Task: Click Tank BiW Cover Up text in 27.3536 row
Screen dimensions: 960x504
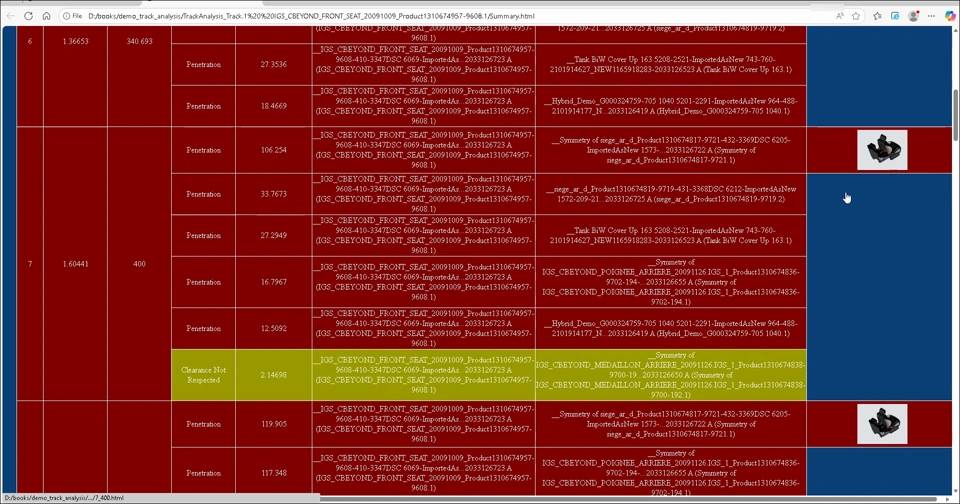Action: [x=670, y=64]
